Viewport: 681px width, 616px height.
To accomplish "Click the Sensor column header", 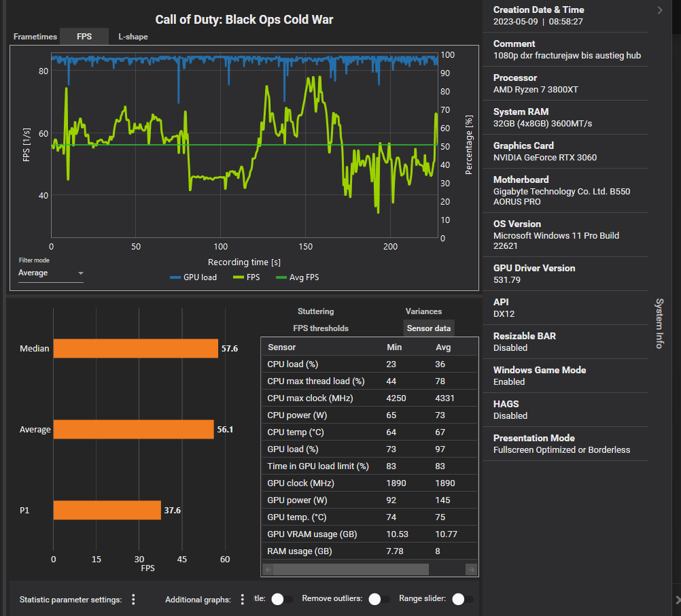I will pyautogui.click(x=281, y=347).
